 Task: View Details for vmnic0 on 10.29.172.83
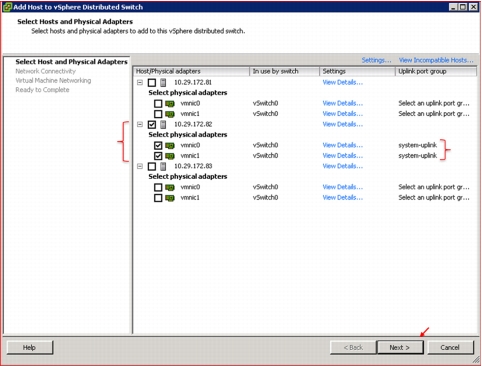click(x=343, y=187)
